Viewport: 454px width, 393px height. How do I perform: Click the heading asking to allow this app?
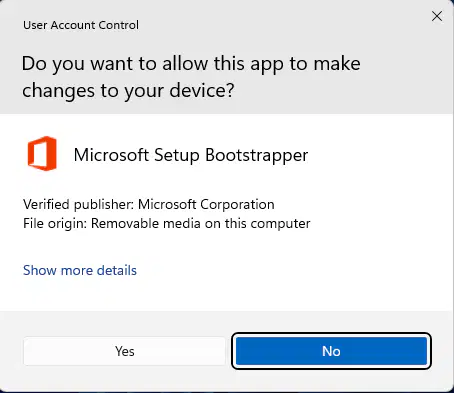pos(191,77)
